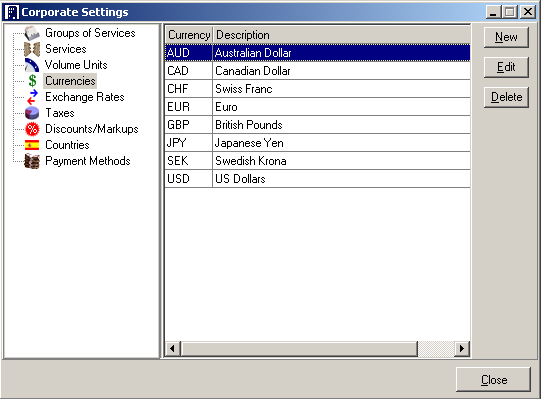Click the Volume Units gauge icon
The image size is (542, 399).
[32, 65]
